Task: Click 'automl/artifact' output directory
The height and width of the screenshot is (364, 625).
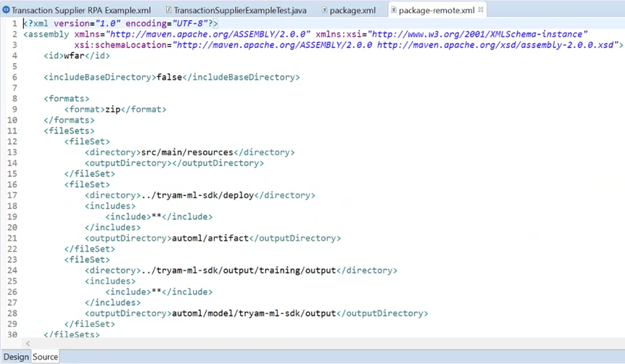Action: [x=210, y=238]
